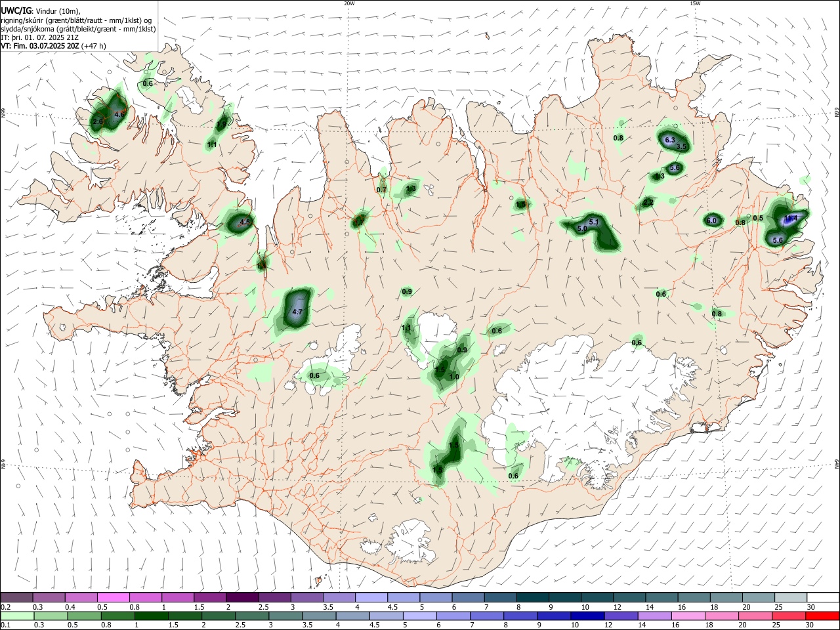The width and height of the screenshot is (840, 630).
Task: Click the '(+47 h)' forecast offset
Action: [94, 46]
